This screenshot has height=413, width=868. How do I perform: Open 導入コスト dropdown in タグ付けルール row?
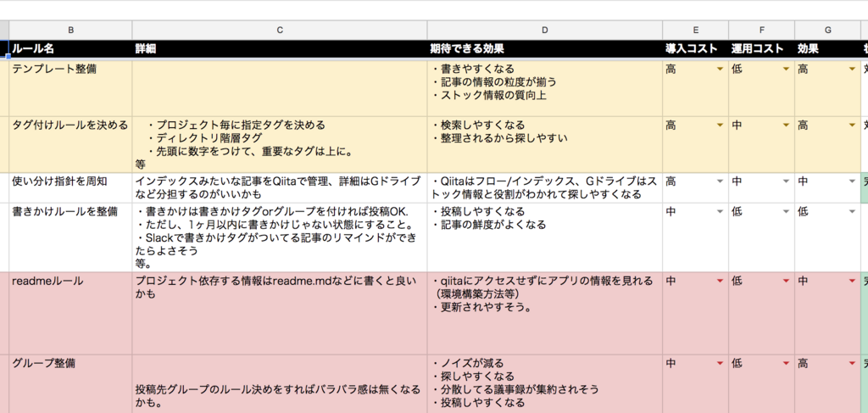pos(720,126)
